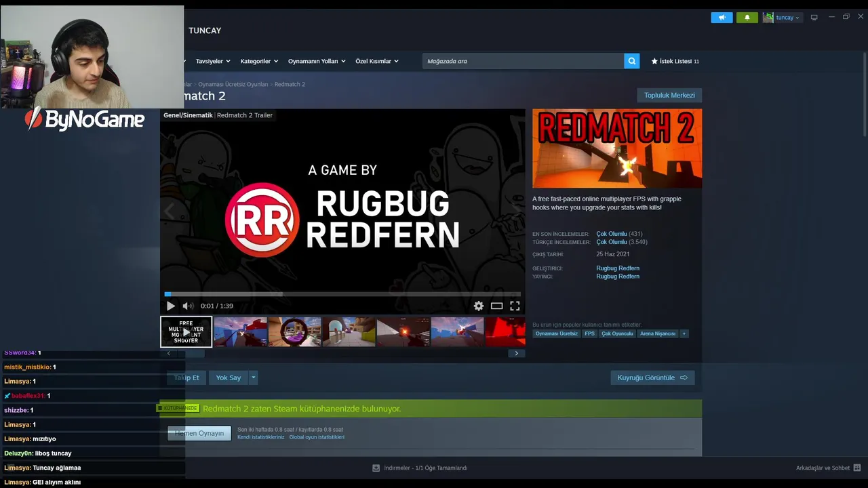Open the tuncay account dropdown
The image size is (868, 488).
click(782, 18)
